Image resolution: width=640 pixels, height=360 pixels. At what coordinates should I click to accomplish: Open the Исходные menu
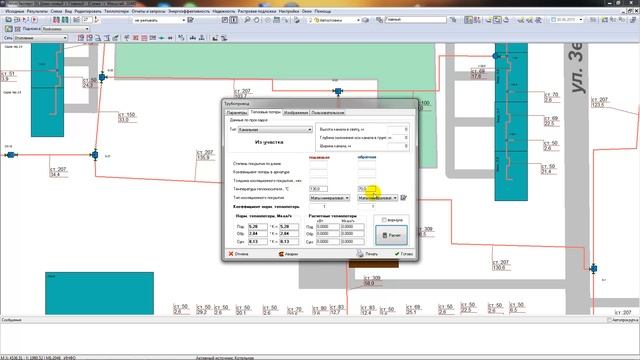(15, 11)
